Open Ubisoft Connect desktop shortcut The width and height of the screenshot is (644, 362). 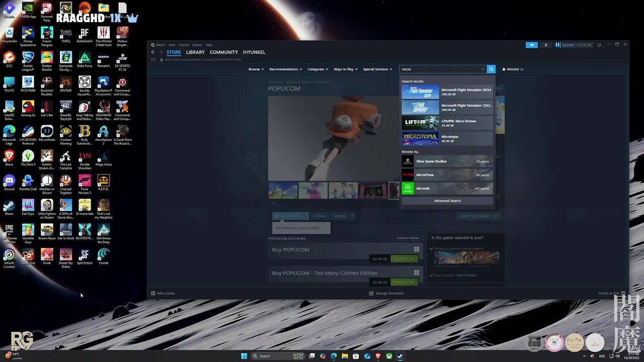point(9,258)
